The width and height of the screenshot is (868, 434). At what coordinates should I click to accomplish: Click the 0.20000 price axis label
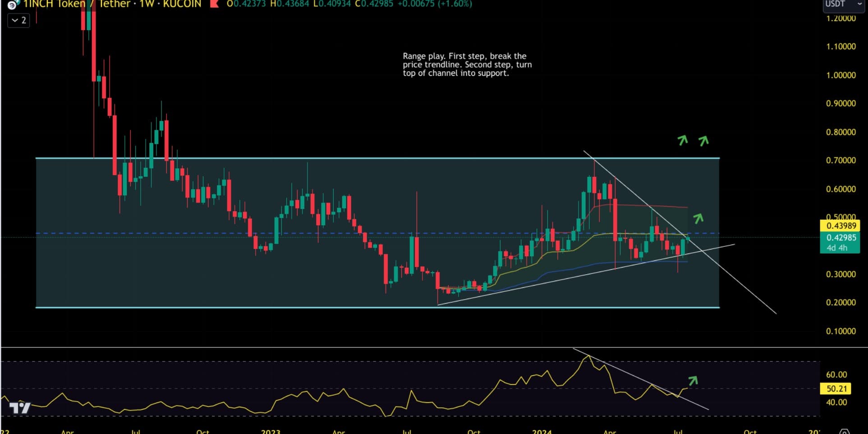[841, 303]
